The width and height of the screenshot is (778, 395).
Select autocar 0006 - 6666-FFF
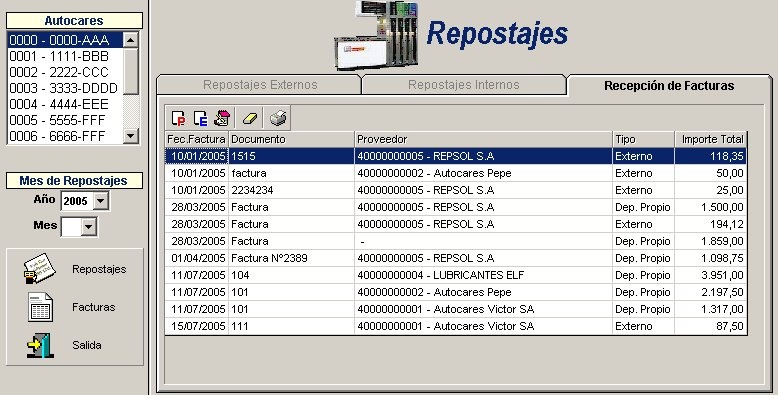click(x=65, y=136)
